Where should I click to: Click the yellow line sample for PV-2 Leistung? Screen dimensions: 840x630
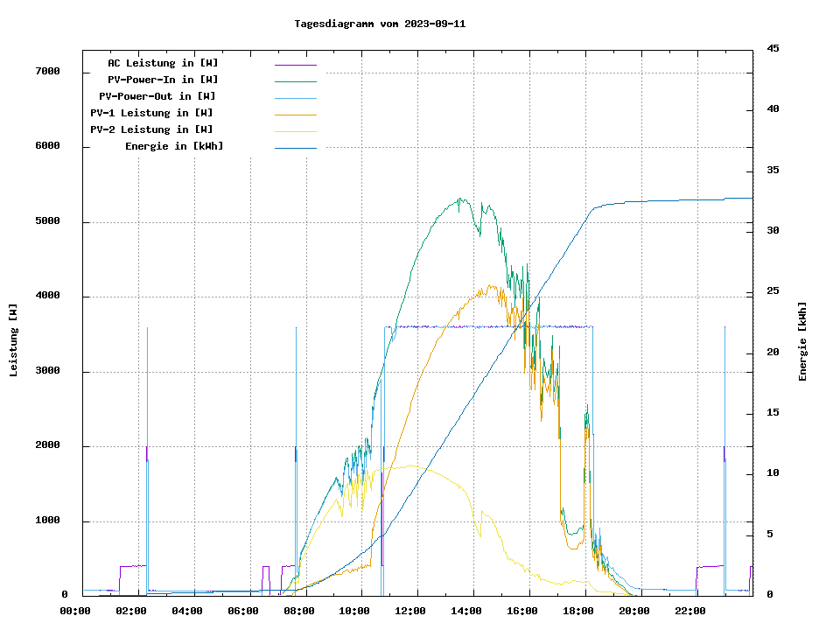point(295,131)
